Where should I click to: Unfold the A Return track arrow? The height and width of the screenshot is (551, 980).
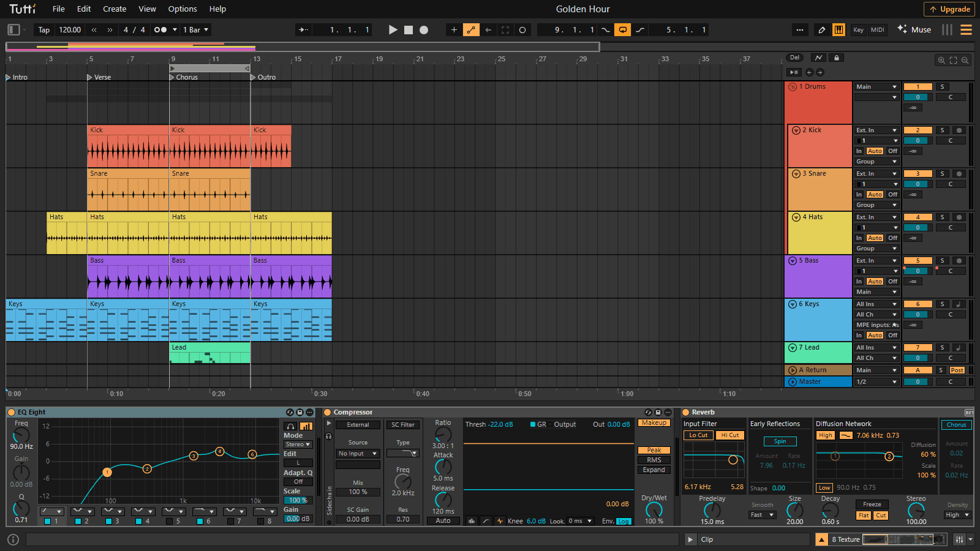pos(793,370)
